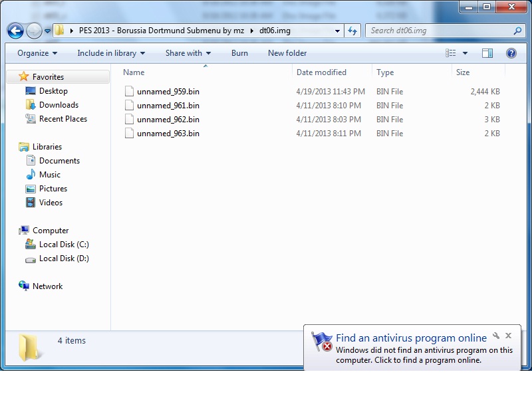Screen dimensions: 532x408
Task: Click the Burn toolbar command
Action: click(x=239, y=53)
